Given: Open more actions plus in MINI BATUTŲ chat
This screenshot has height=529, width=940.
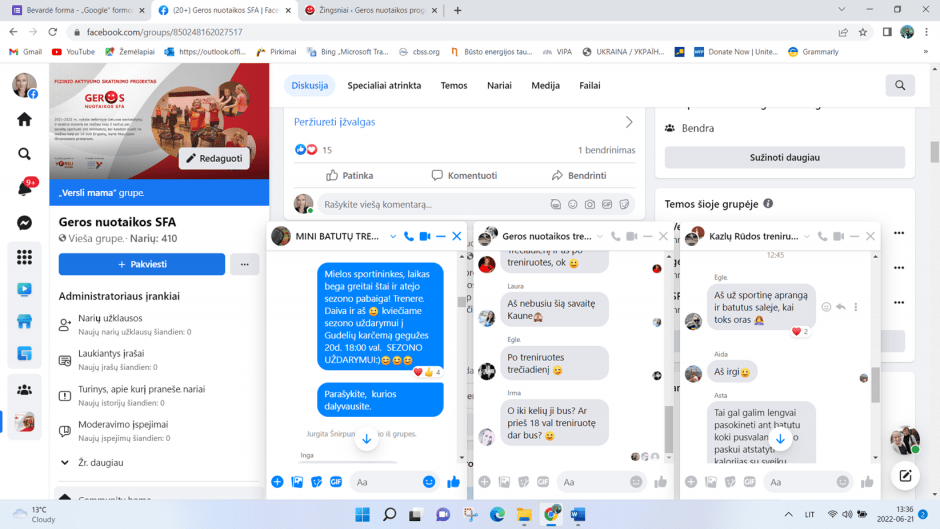Looking at the screenshot, I should (x=277, y=482).
